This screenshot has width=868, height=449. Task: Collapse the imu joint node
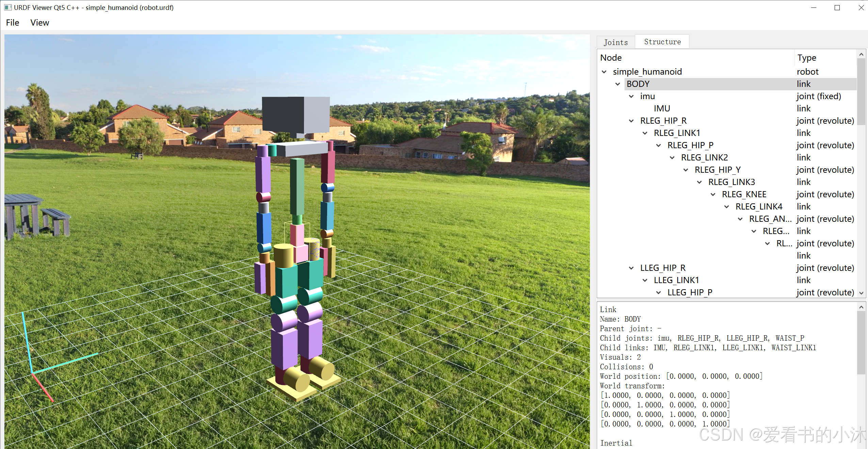631,96
